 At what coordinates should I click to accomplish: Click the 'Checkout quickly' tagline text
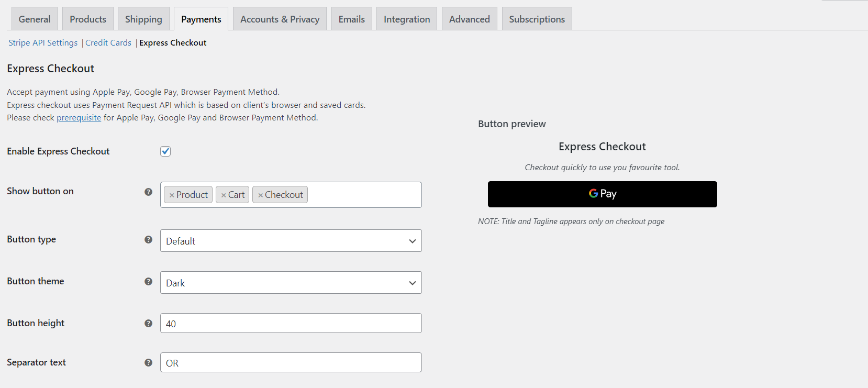(602, 168)
